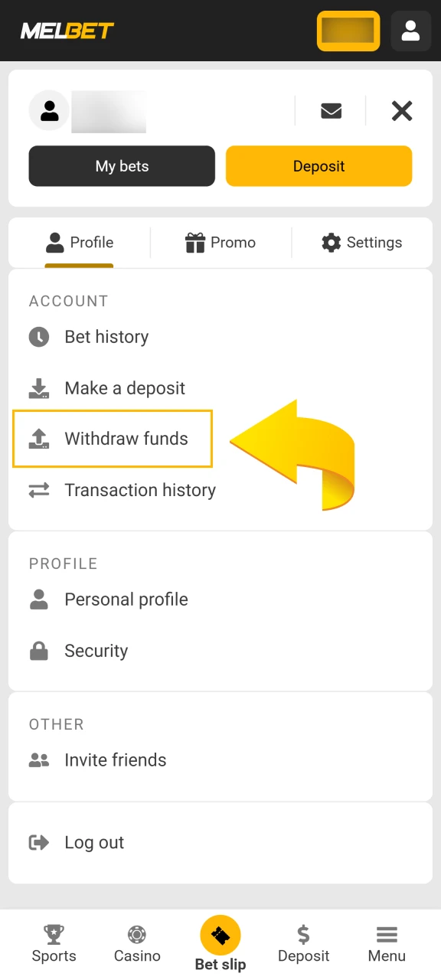Open the envelope message icon
The height and width of the screenshot is (980, 441).
pos(331,111)
